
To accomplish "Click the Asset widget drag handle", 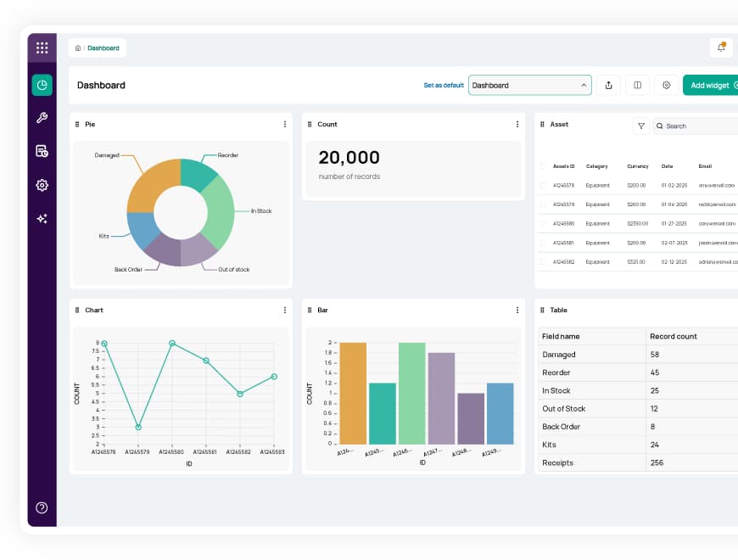I will tap(542, 124).
